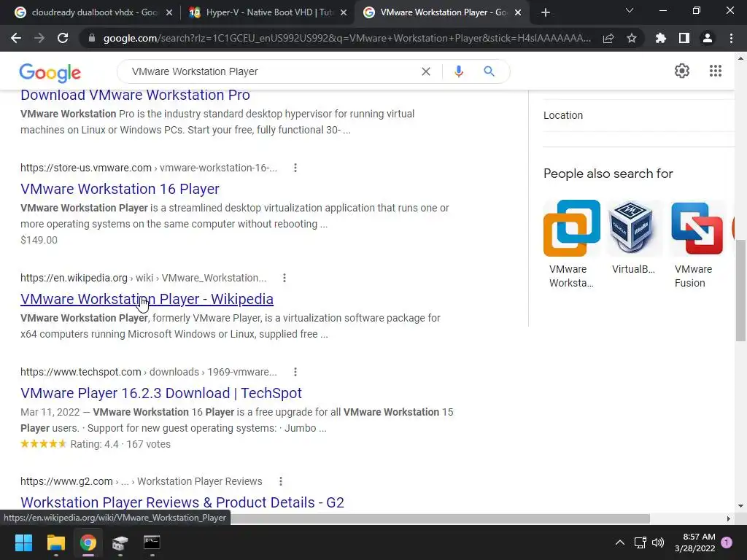Open the Chrome taskbar icon
This screenshot has height=560, width=747.
pos(88,542)
